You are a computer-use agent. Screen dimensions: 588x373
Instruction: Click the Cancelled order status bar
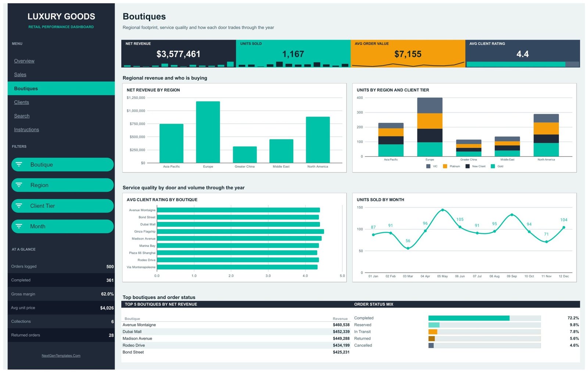click(431, 345)
